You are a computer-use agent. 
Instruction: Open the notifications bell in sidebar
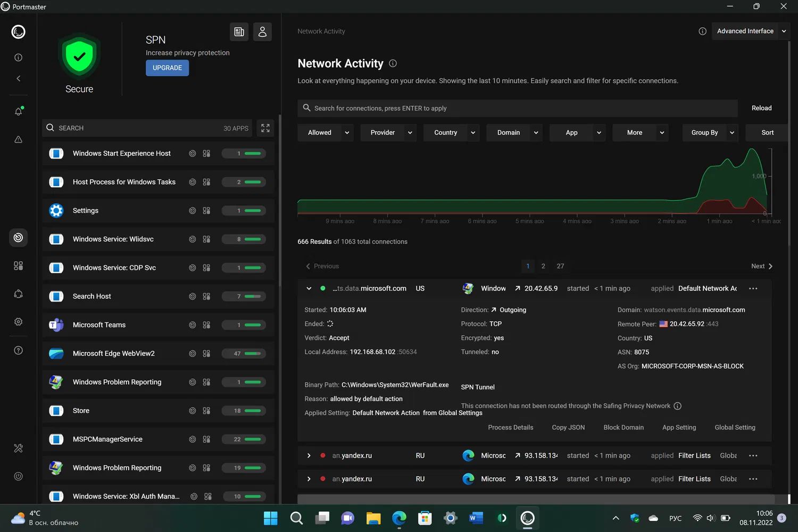point(18,112)
